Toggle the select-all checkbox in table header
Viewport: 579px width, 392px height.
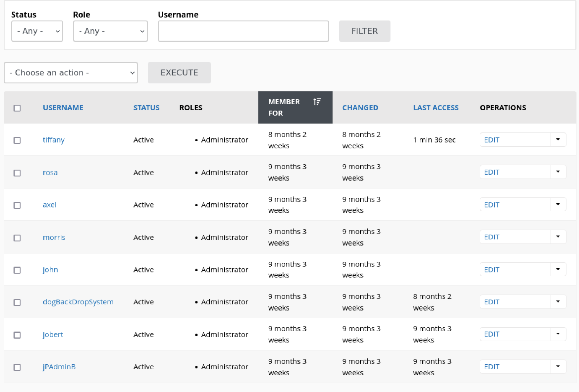coord(17,108)
